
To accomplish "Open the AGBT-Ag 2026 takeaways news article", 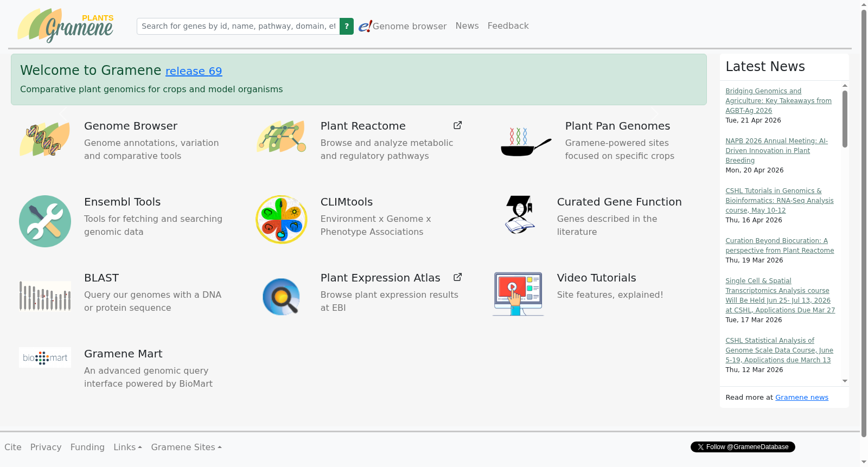I will pos(778,101).
